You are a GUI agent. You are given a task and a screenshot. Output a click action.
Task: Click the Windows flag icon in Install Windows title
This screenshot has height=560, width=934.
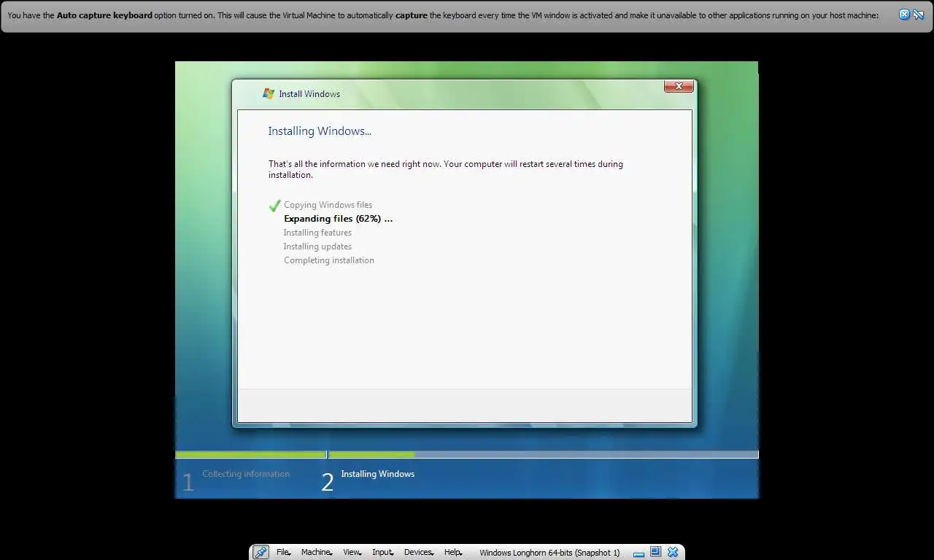tap(269, 93)
